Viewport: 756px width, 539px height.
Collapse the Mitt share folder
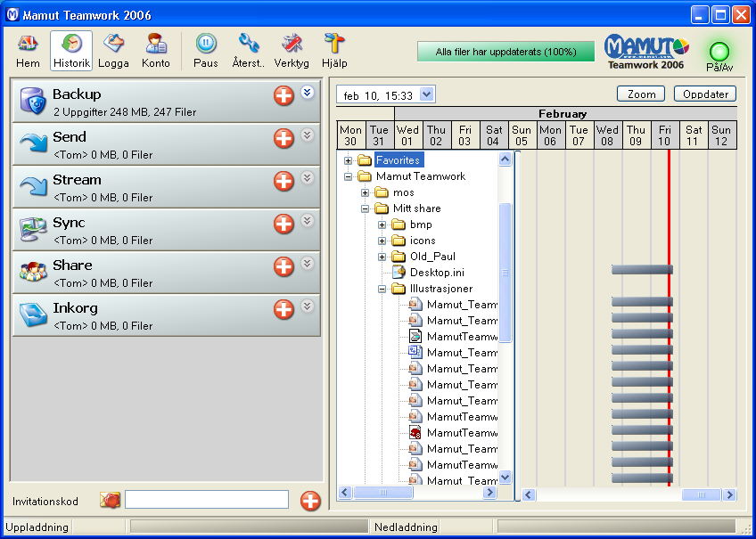point(365,208)
